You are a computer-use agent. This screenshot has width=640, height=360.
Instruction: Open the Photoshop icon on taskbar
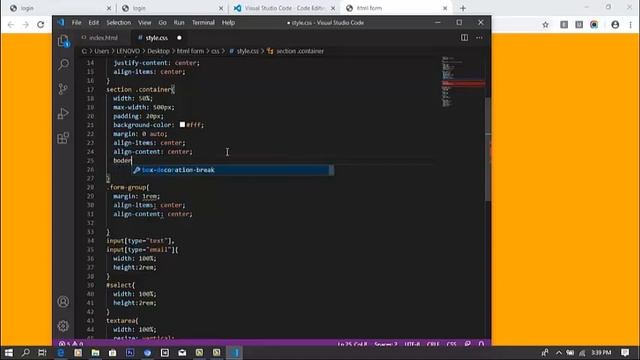[x=130, y=353]
